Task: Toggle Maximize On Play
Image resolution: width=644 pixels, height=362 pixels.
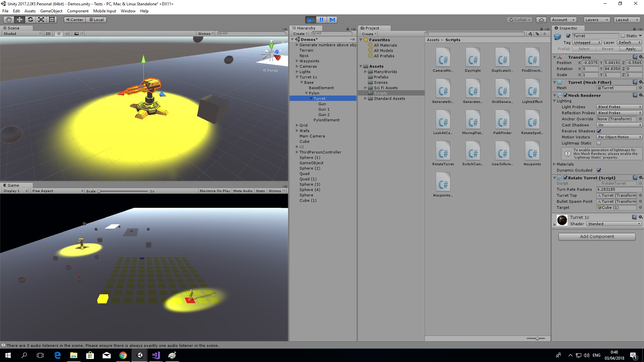Action: [x=215, y=191]
